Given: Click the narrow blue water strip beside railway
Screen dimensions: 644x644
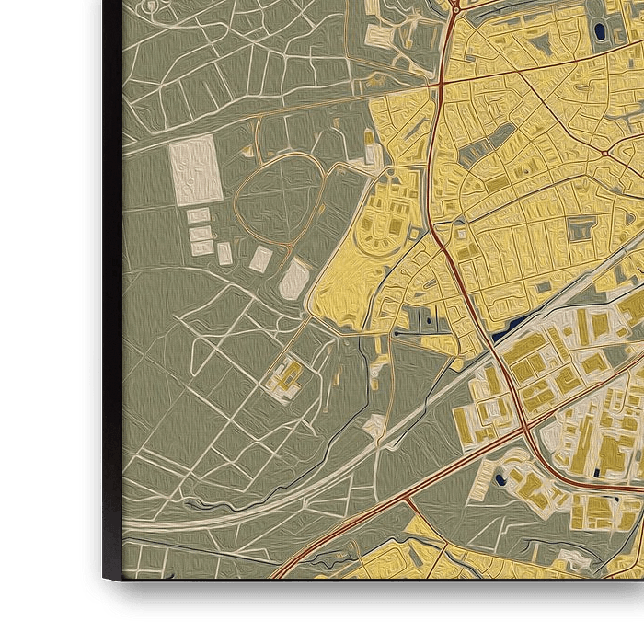Looking at the screenshot, I should tap(506, 324).
